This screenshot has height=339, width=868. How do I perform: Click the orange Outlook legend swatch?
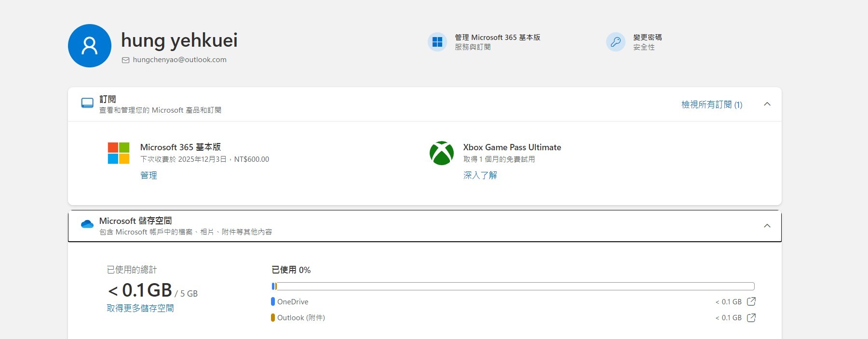point(273,318)
